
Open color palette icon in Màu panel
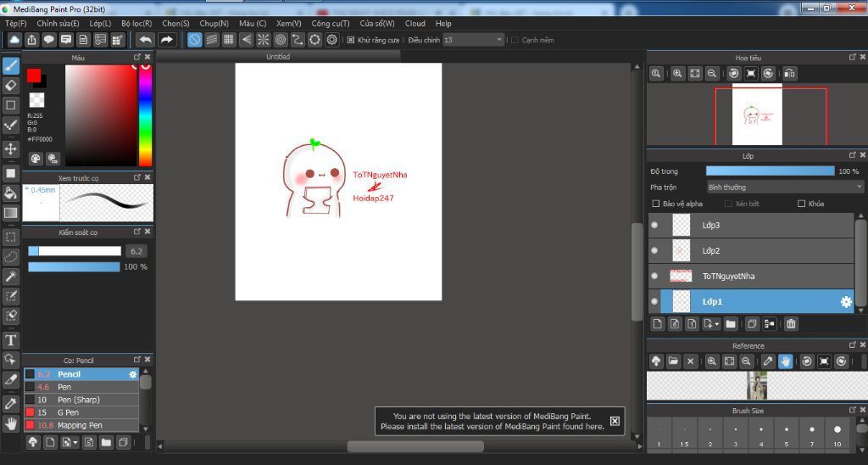(36, 159)
